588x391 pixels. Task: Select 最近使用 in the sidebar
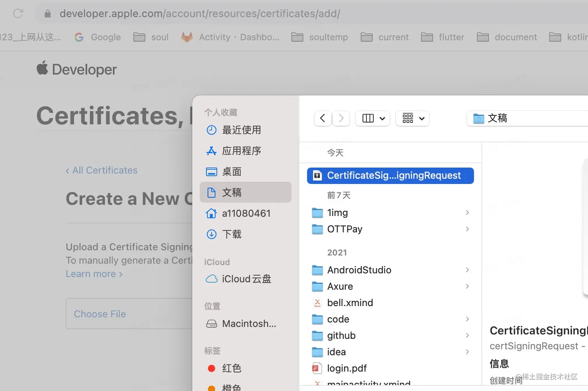click(245, 130)
